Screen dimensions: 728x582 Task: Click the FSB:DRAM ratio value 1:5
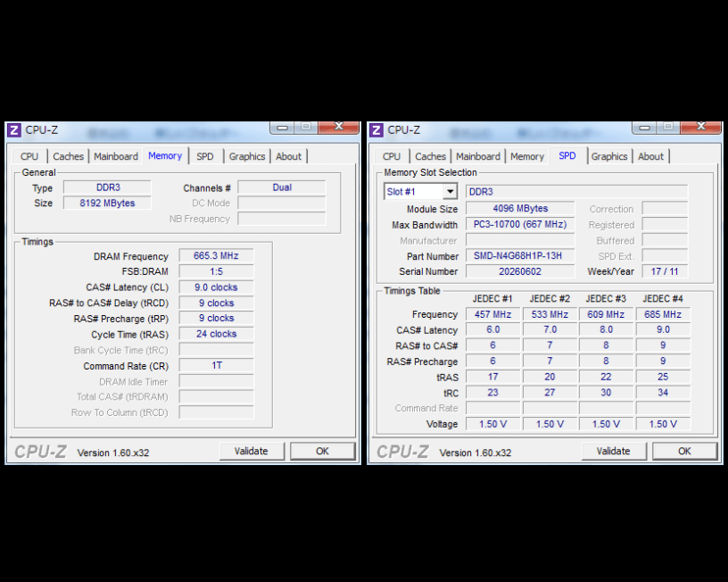[217, 271]
